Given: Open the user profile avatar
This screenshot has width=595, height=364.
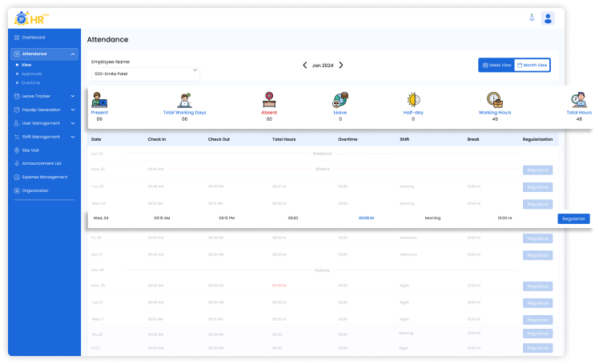Looking at the screenshot, I should point(549,18).
